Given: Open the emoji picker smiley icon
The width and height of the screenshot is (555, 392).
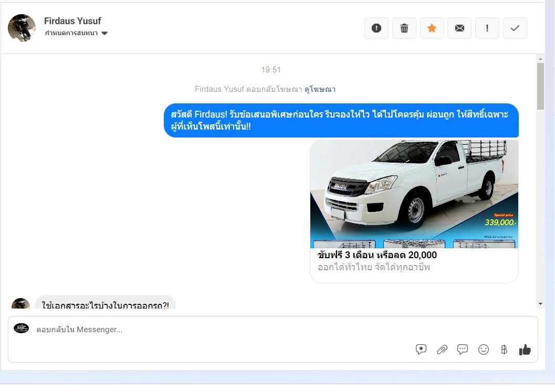Looking at the screenshot, I should (484, 349).
